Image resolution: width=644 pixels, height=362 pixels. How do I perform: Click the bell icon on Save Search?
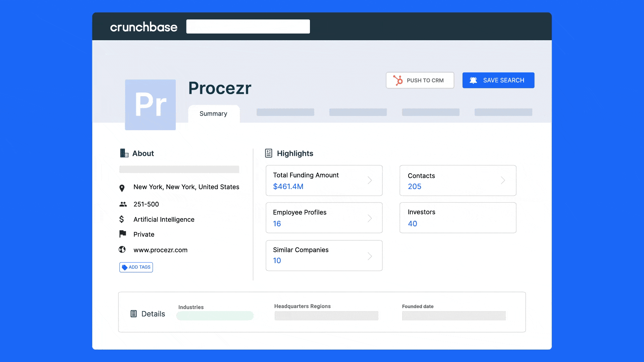point(474,80)
